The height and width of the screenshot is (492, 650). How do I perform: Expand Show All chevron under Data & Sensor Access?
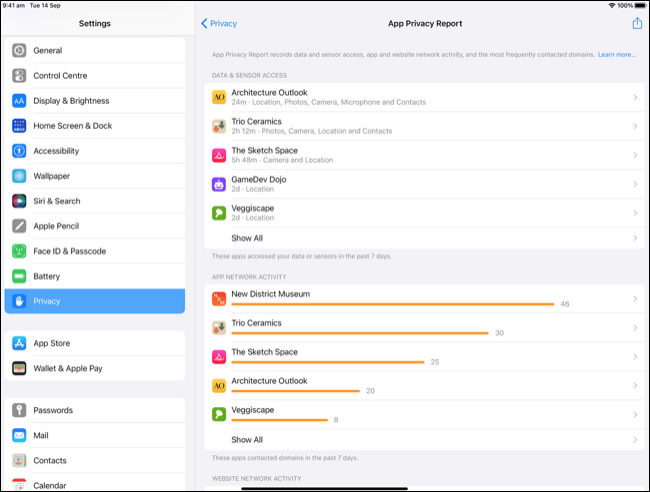[635, 238]
